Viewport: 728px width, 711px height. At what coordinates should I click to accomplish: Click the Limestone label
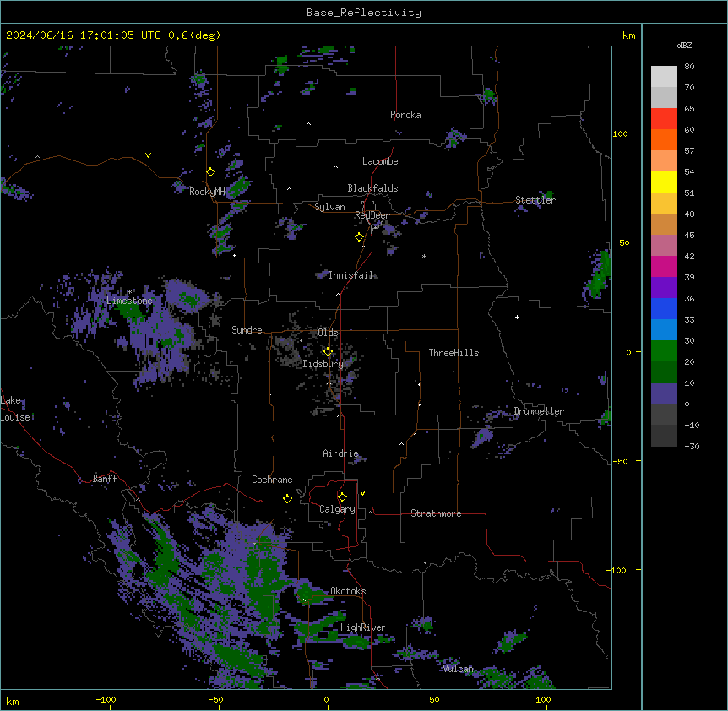click(x=129, y=301)
